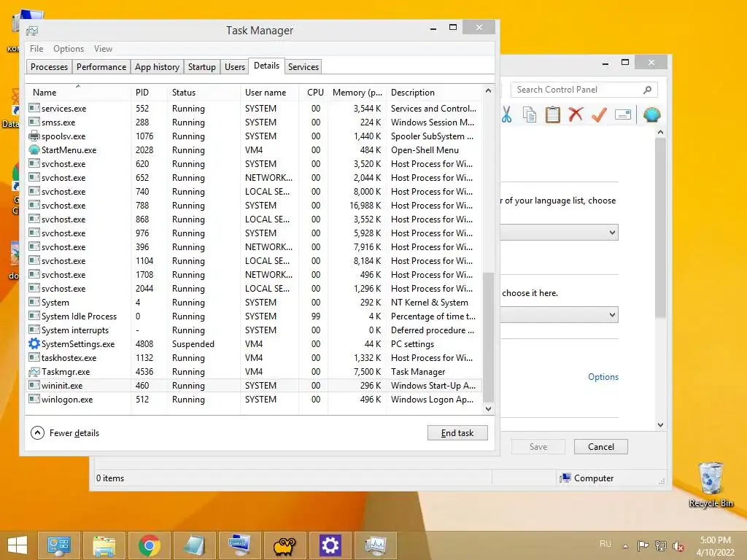Click the network icon in system tray
Viewport: 747px width, 560px height.
point(661,545)
